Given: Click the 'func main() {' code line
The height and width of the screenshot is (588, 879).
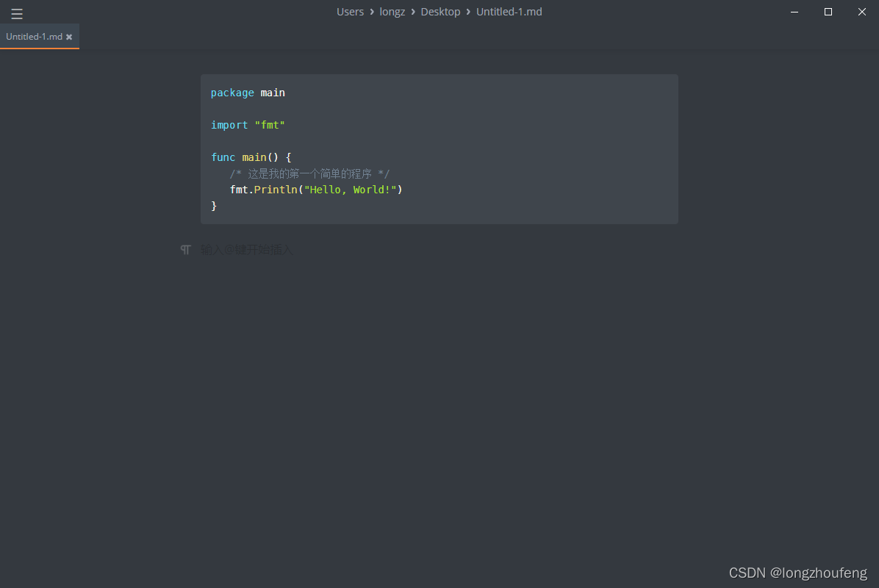Looking at the screenshot, I should click(251, 157).
